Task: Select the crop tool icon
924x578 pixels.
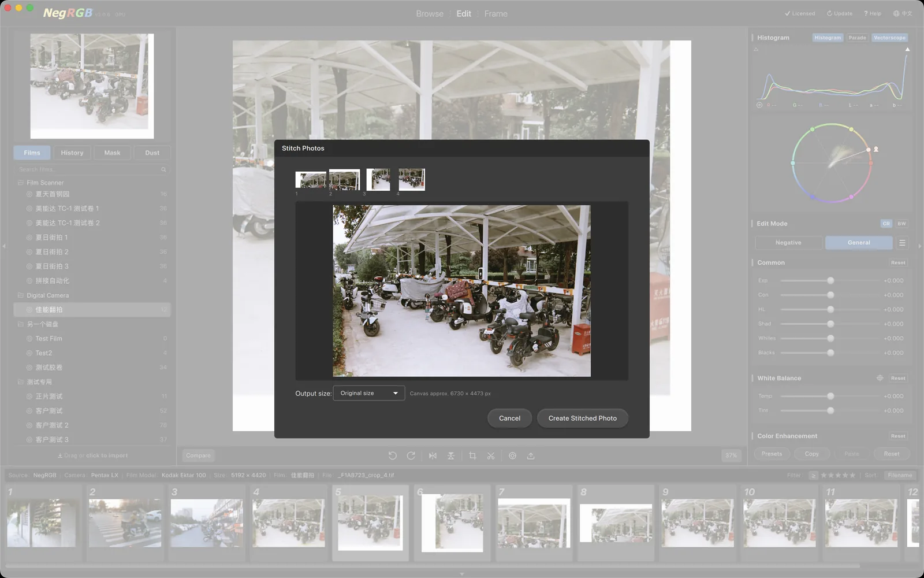Action: click(472, 455)
